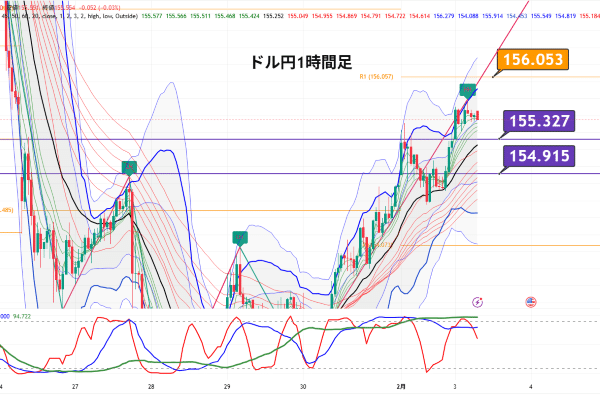Select the green signal tag at the 29th peak
Viewport: 600px width, 408px height.
point(240,238)
